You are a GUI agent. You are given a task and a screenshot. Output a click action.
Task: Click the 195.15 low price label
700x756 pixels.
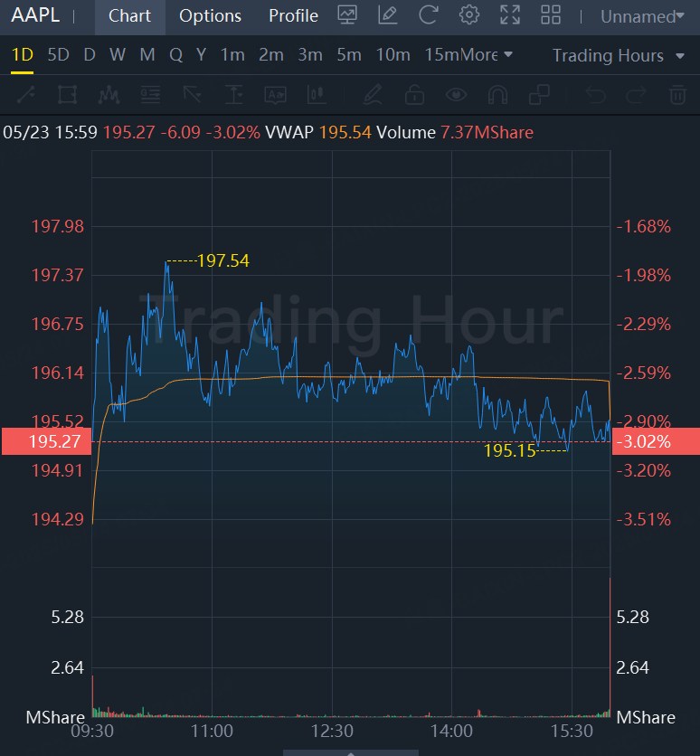pyautogui.click(x=509, y=451)
